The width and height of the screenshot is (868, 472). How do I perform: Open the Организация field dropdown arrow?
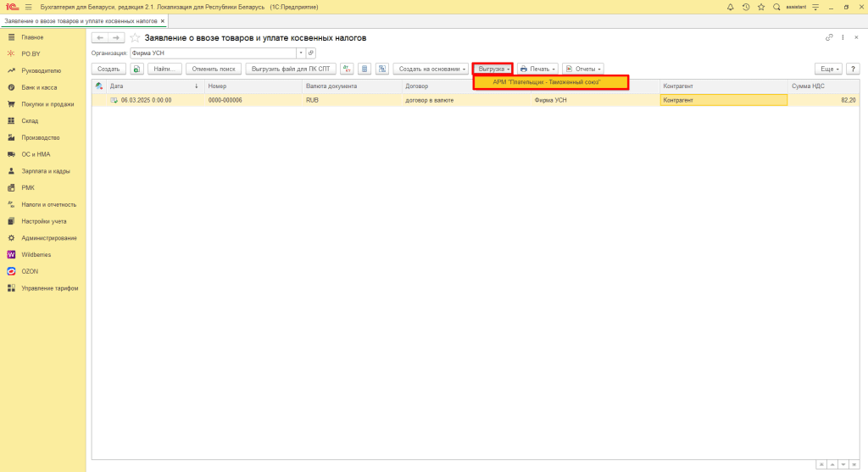pos(299,53)
